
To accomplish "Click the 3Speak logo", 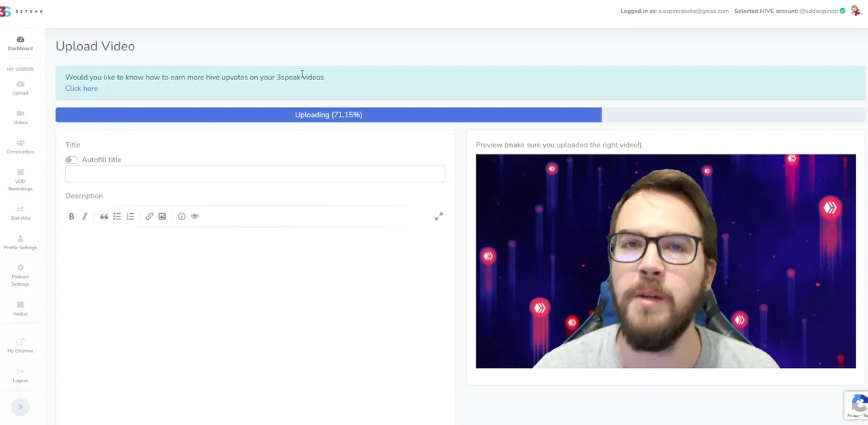I will click(21, 11).
